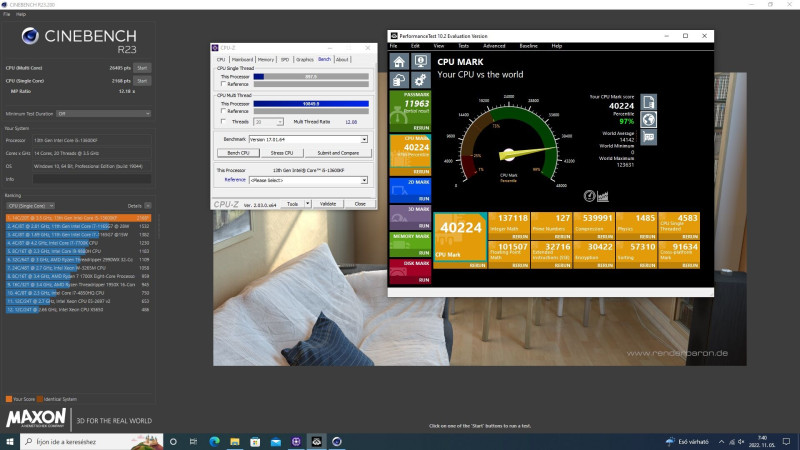Click the Cinebench taskbar icon
The width and height of the screenshot is (800, 450).
tap(337, 441)
